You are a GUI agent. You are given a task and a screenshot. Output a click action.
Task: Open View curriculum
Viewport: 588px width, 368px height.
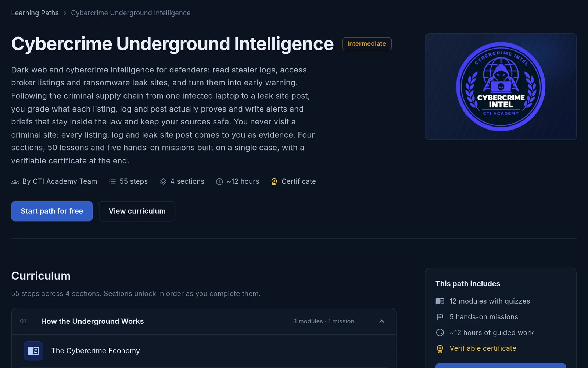pyautogui.click(x=137, y=211)
